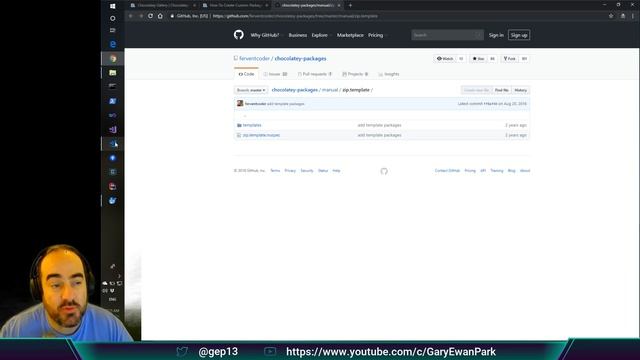This screenshot has width=640, height=360.
Task: Open the Visual Studio Code taskbar icon
Action: (x=113, y=144)
